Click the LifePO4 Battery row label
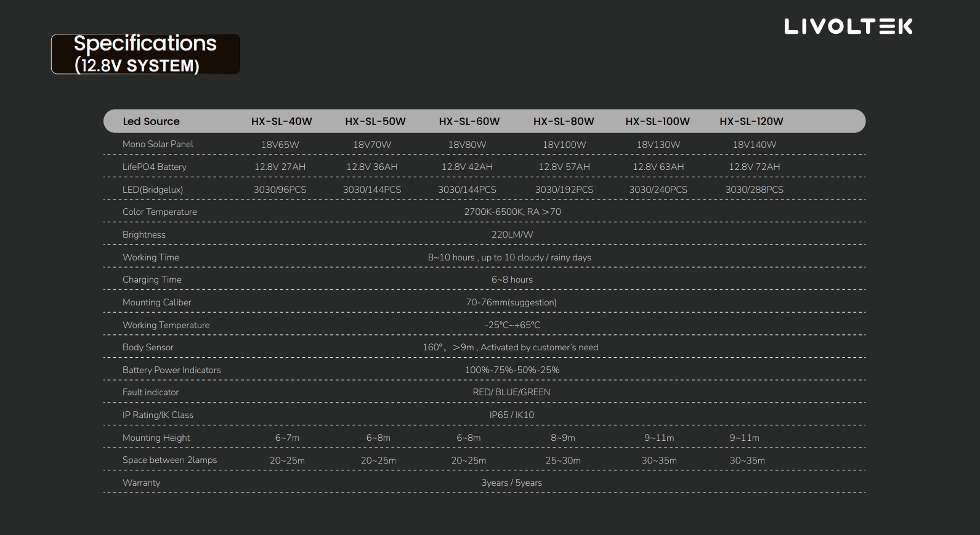Screen dimensions: 980x535 click(x=155, y=167)
